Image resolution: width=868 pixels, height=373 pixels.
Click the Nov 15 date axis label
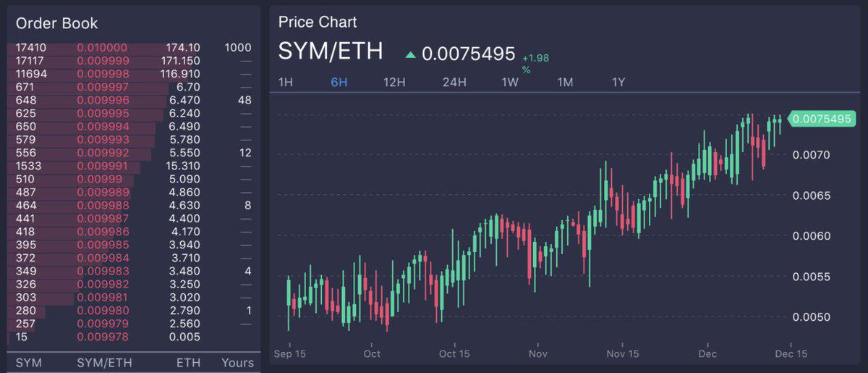[623, 354]
